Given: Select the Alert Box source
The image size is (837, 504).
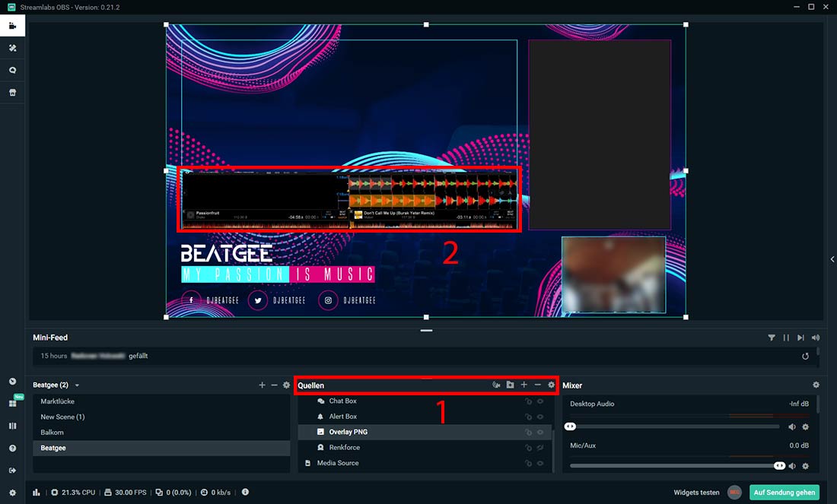Looking at the screenshot, I should [425, 417].
